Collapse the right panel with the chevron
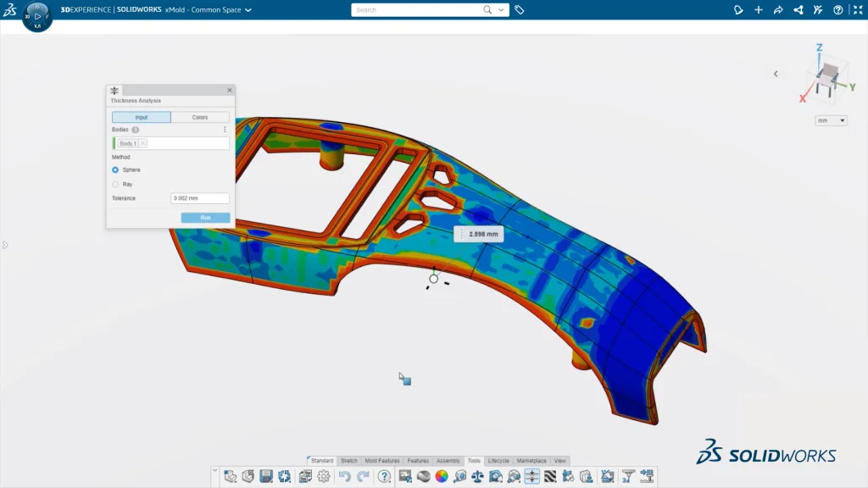The height and width of the screenshot is (488, 868). tap(776, 74)
